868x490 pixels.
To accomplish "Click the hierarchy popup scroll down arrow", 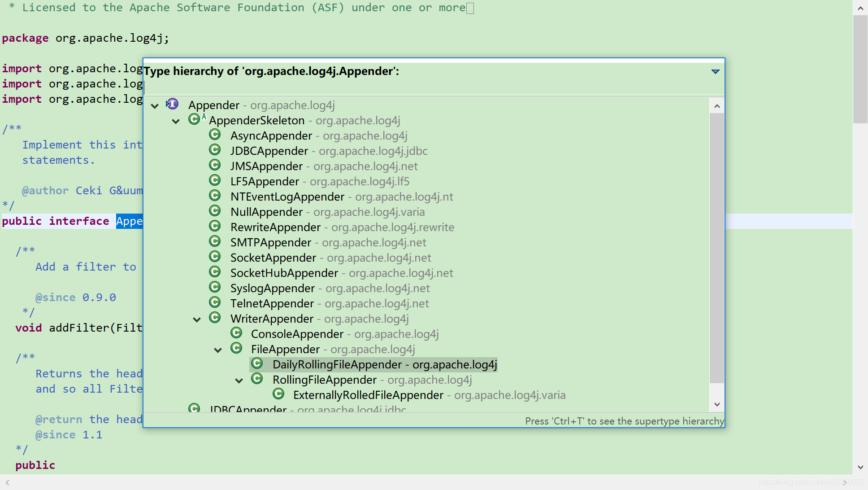I will [717, 404].
